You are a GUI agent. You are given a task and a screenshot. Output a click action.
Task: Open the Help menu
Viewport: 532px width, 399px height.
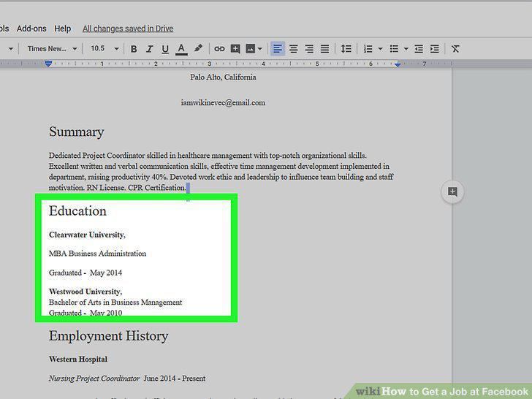(x=62, y=28)
